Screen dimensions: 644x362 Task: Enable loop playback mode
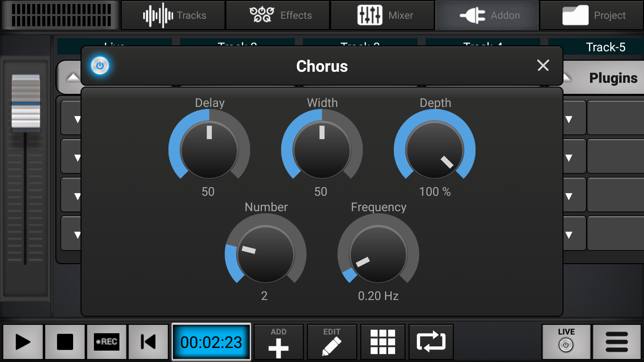pos(431,342)
